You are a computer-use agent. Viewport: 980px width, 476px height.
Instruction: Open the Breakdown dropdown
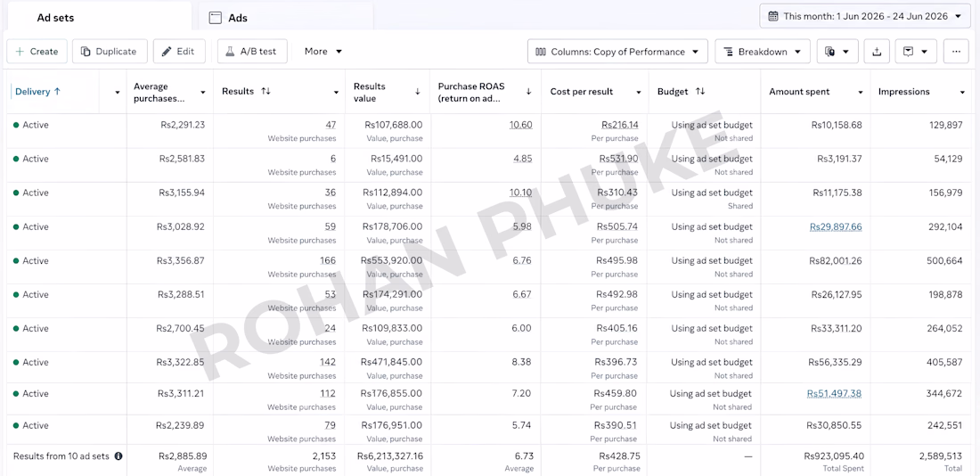[x=763, y=52]
